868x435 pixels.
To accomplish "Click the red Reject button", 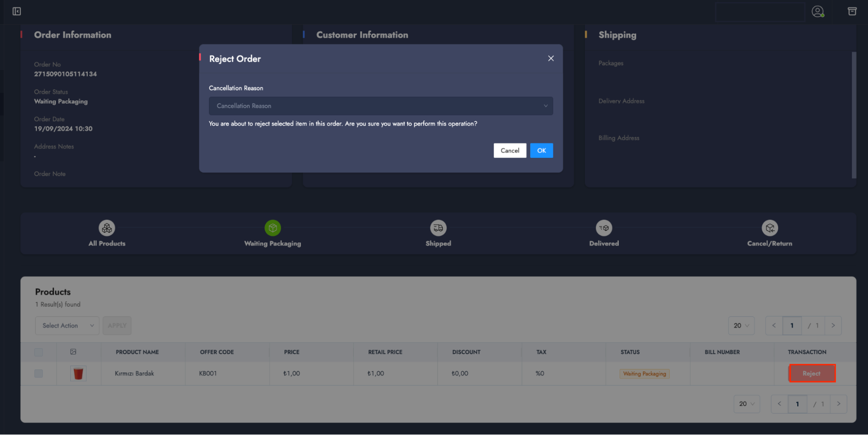I will (x=812, y=373).
